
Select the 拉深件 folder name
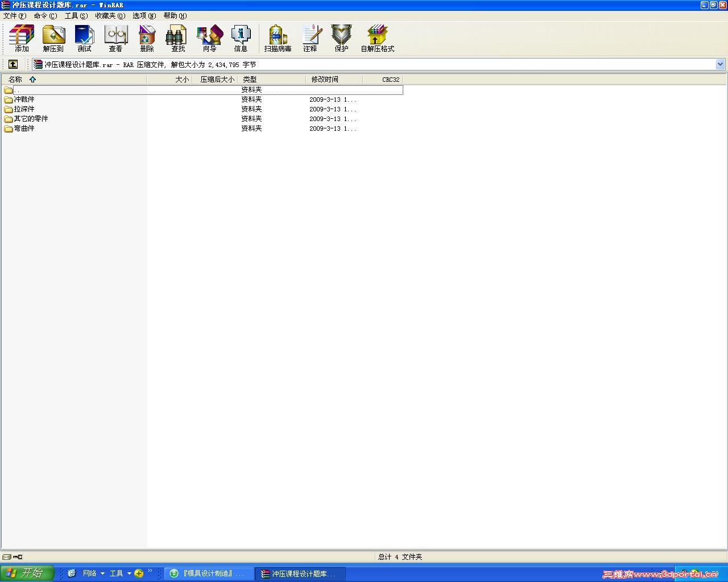24,109
